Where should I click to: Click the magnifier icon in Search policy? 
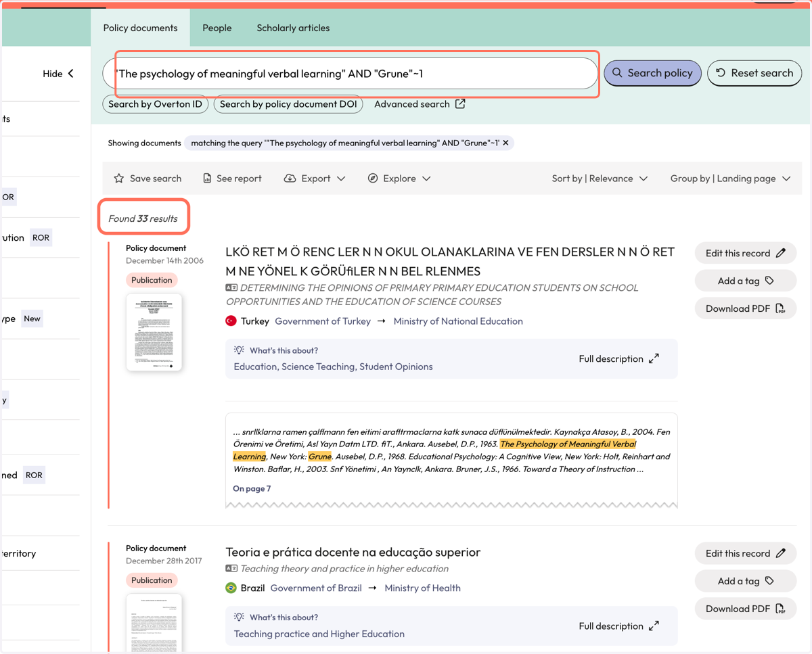pyautogui.click(x=617, y=73)
